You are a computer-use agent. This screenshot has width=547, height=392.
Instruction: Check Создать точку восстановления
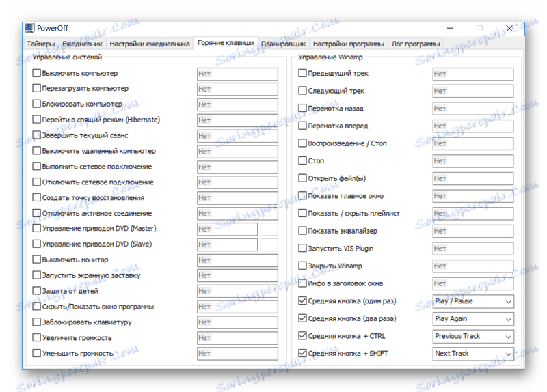(x=37, y=197)
